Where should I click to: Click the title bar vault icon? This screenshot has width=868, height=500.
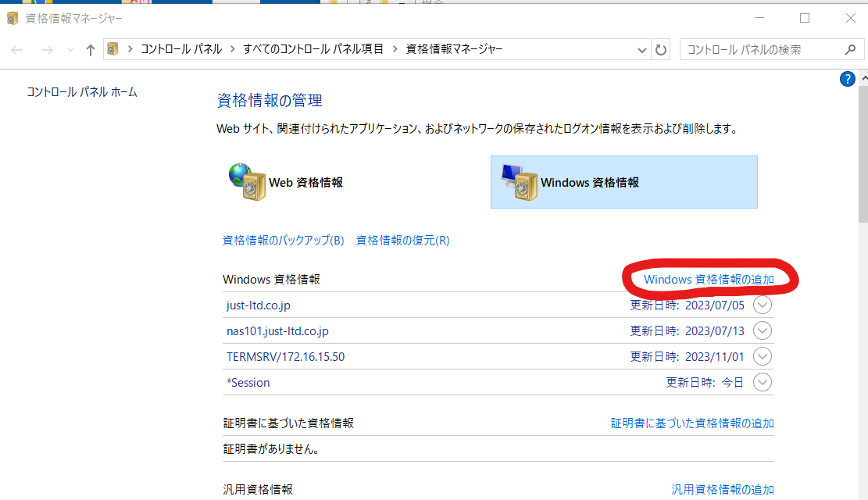[x=13, y=18]
